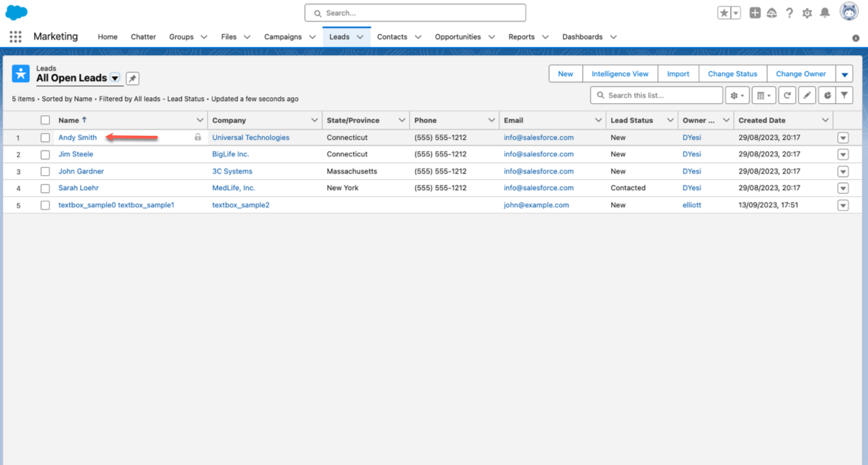Select the checkbox for Andy Smith

coord(46,138)
